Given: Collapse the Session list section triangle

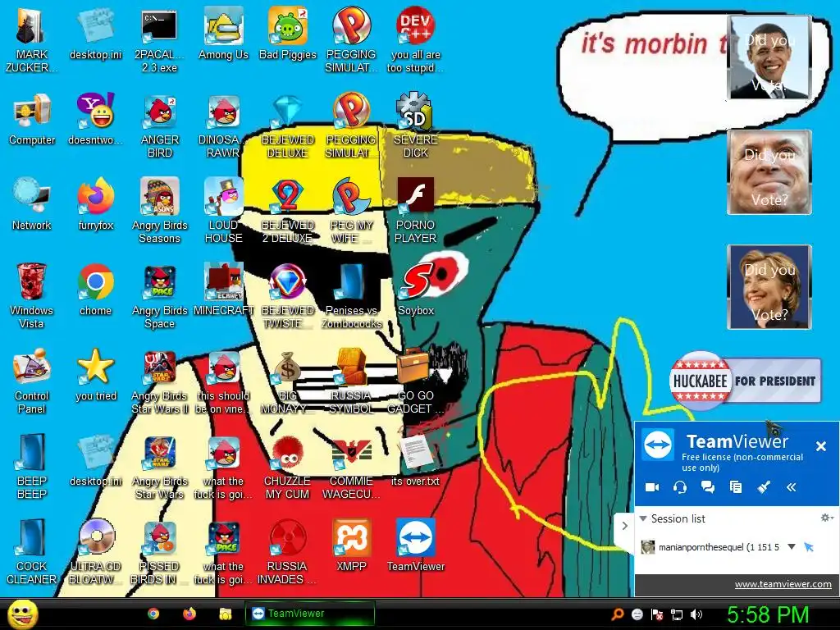Looking at the screenshot, I should click(x=643, y=518).
